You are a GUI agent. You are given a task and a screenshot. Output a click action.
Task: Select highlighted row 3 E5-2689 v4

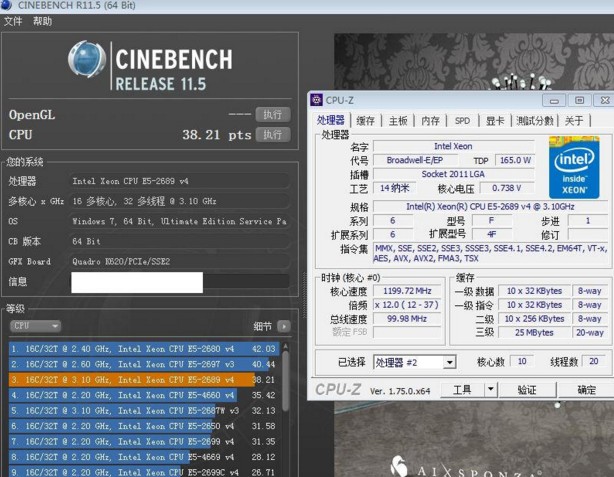click(143, 380)
